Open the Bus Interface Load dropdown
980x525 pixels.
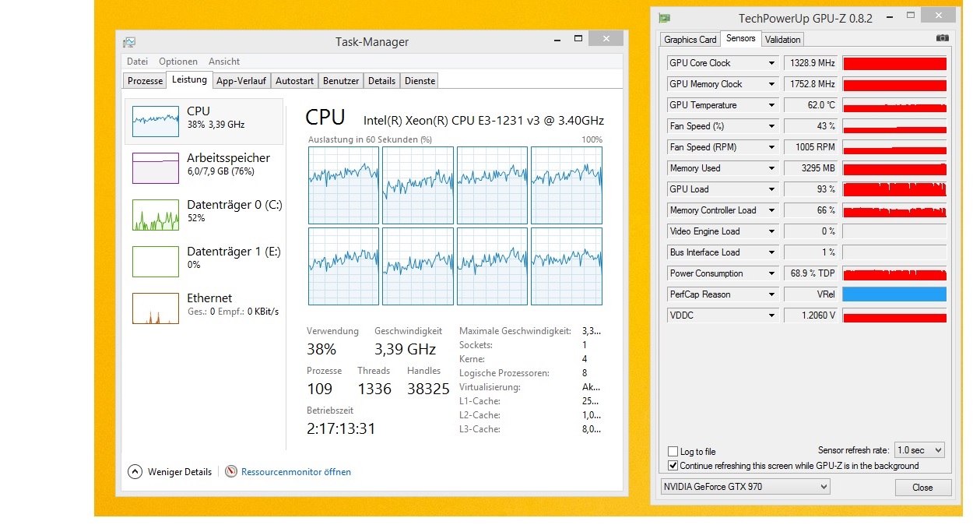[x=771, y=252]
